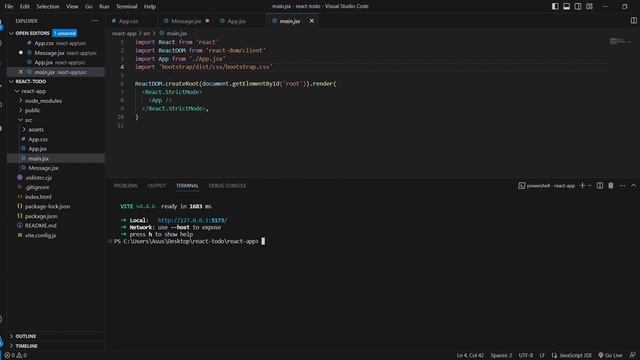The height and width of the screenshot is (360, 640).
Task: Expand the node_modules folder
Action: 43,101
